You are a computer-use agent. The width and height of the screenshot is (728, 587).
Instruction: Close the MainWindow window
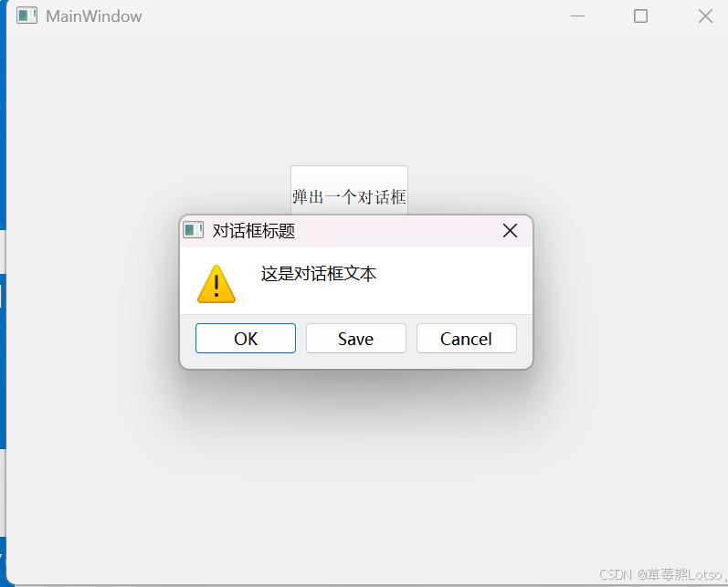(x=705, y=16)
